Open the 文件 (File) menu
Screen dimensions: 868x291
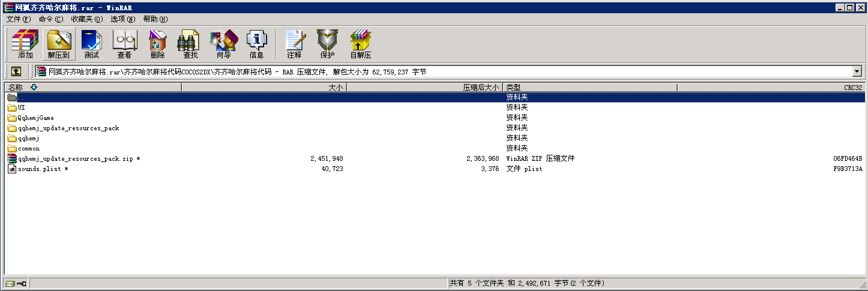(x=18, y=19)
